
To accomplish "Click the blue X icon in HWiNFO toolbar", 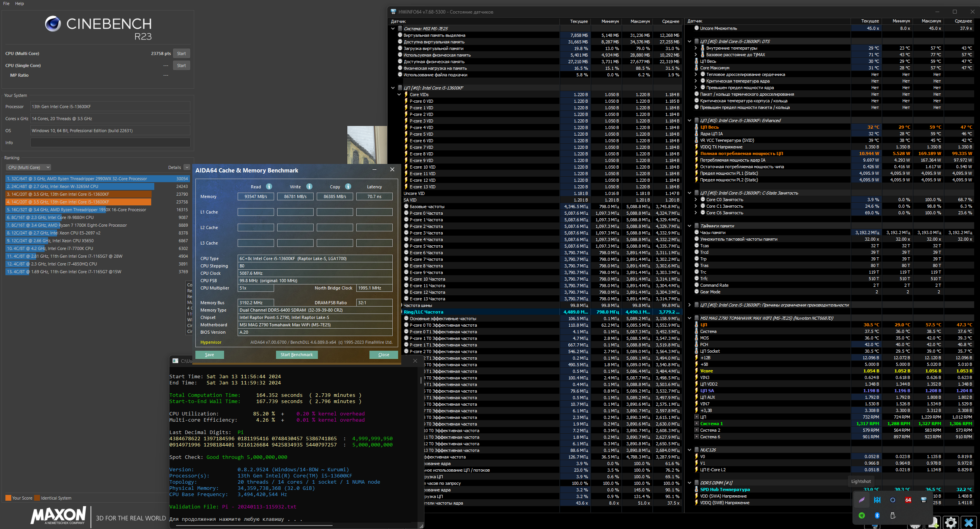I will pos(968,522).
